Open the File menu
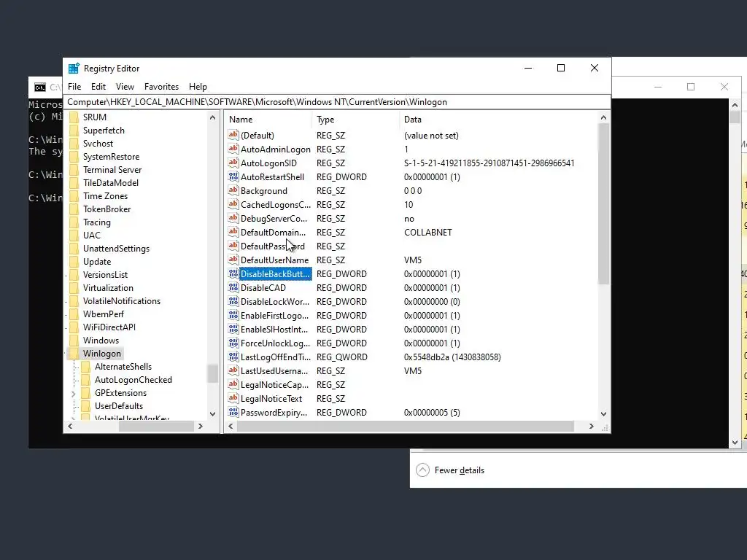 pos(74,87)
